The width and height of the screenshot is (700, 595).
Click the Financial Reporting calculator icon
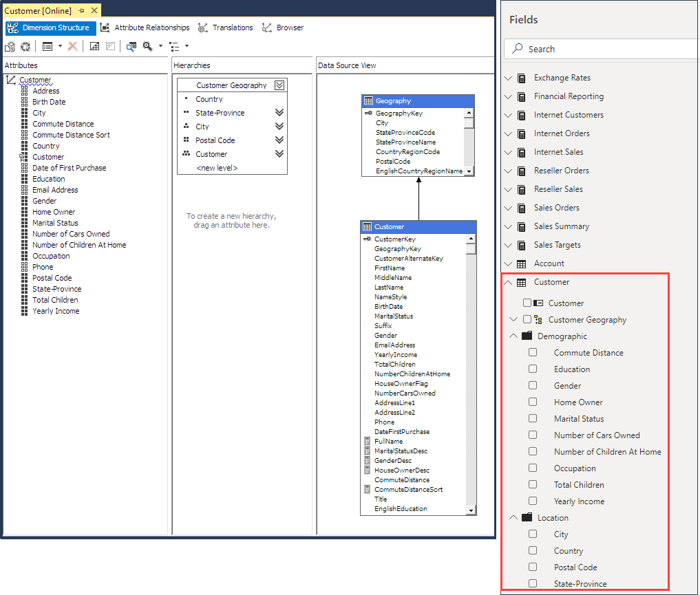click(x=521, y=97)
